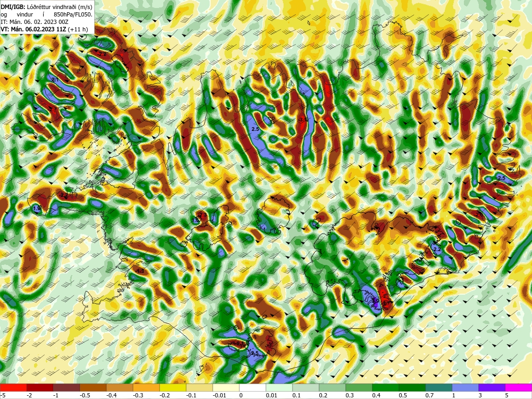The height and width of the screenshot is (399, 532).
Task: Click the "(+11 h)" forecast offset text
Action: [78, 29]
